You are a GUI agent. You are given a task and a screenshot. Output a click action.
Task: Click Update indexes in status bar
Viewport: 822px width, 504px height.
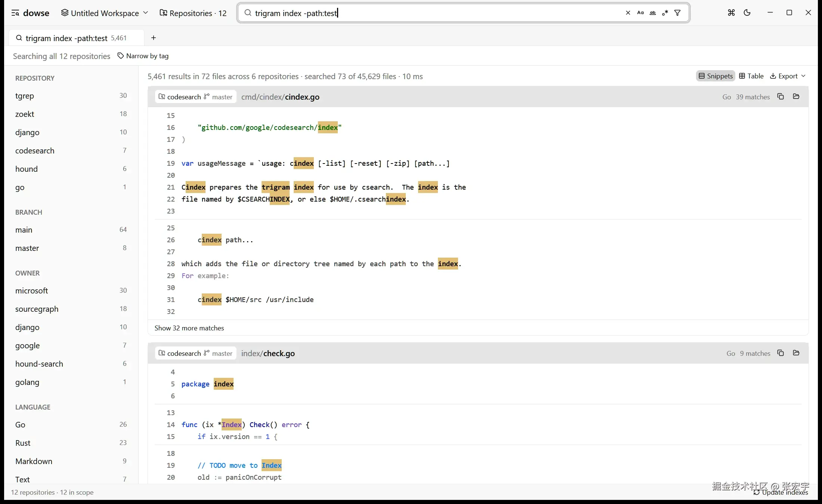pos(781,492)
